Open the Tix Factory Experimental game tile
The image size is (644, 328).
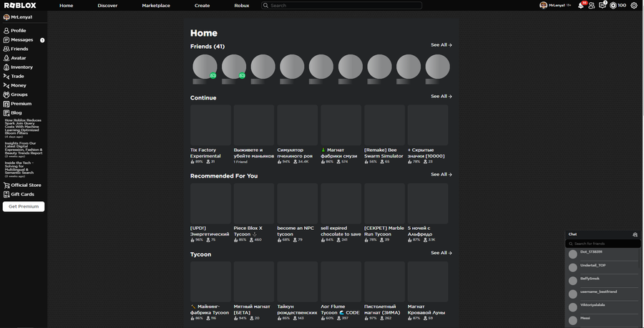pyautogui.click(x=210, y=135)
